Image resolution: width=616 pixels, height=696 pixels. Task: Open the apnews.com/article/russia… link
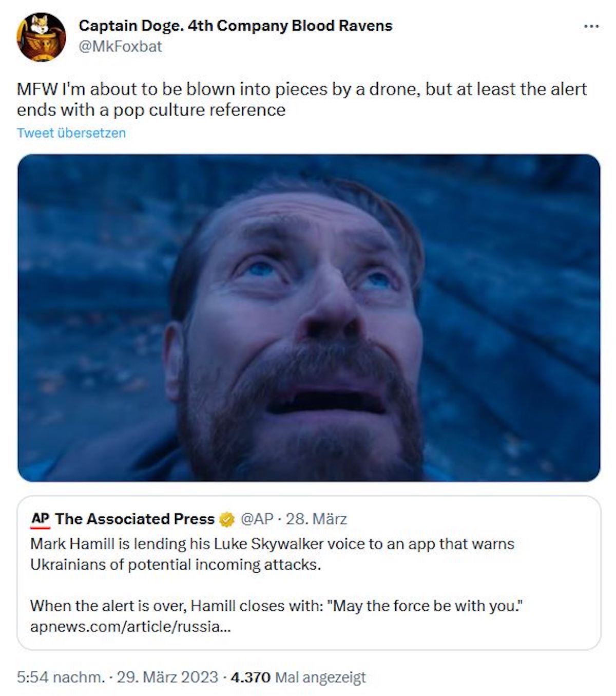coord(130,627)
